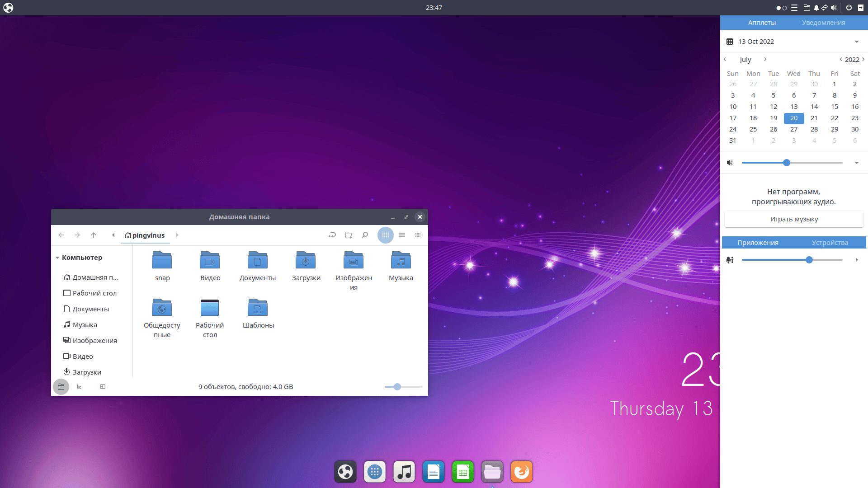The height and width of the screenshot is (488, 868).
Task: Go up to parent directory arrow
Action: (x=94, y=235)
